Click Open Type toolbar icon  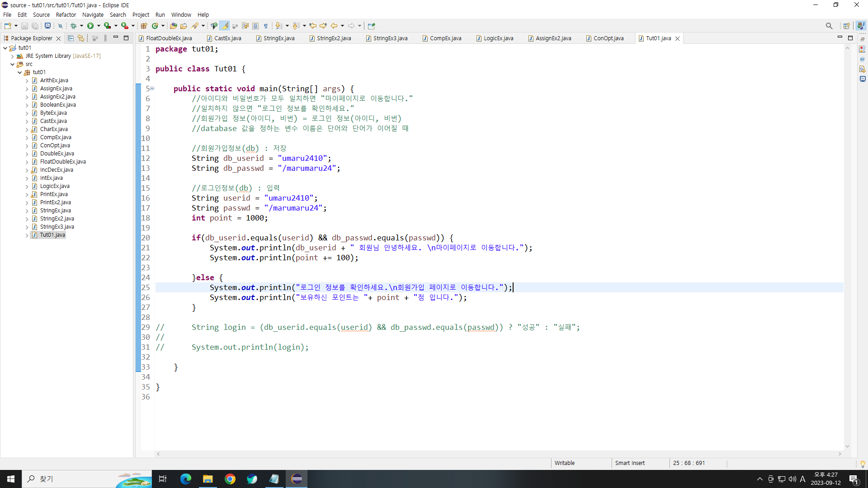click(173, 26)
